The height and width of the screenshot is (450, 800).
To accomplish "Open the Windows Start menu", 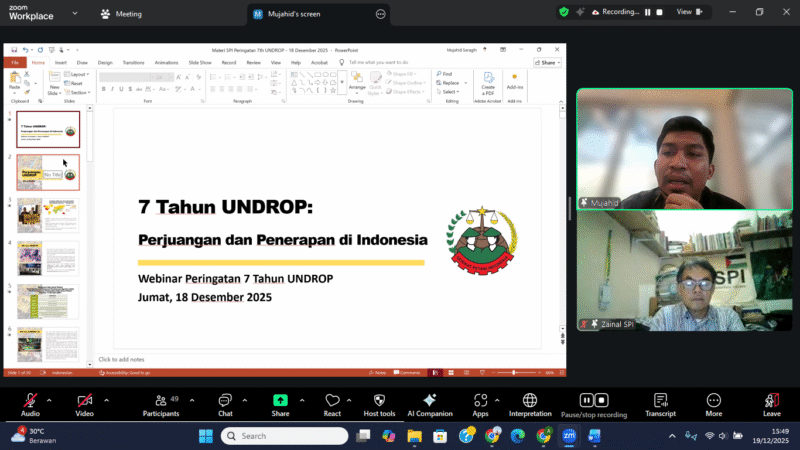I will click(x=206, y=436).
